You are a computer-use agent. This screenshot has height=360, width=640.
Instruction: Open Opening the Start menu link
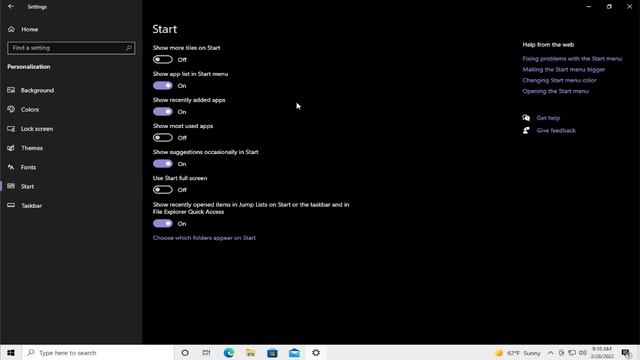556,91
